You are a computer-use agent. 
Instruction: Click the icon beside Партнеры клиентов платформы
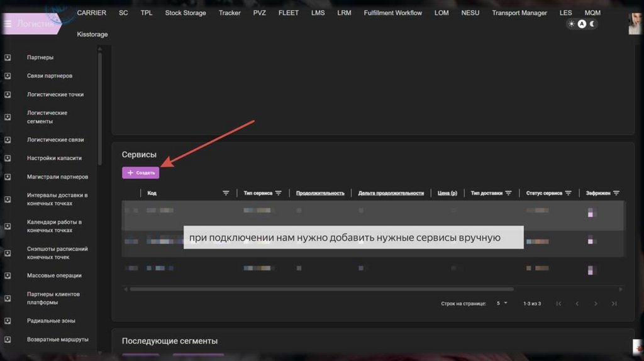[8, 298]
